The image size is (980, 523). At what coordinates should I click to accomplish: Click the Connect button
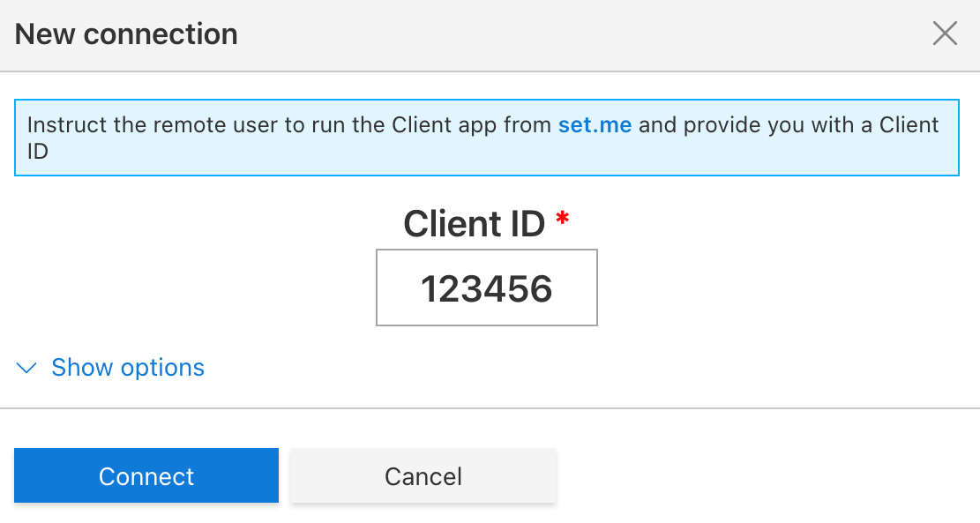tap(146, 475)
